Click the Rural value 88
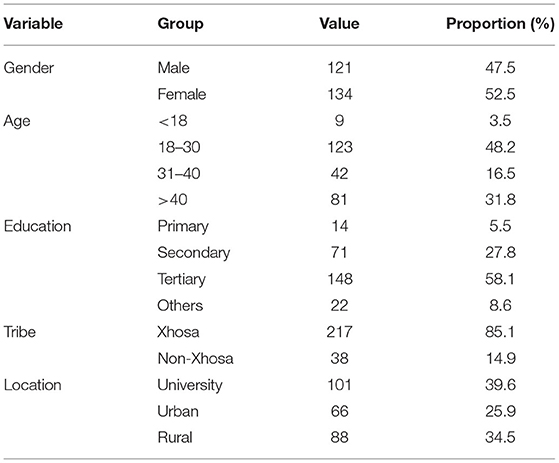 point(339,437)
